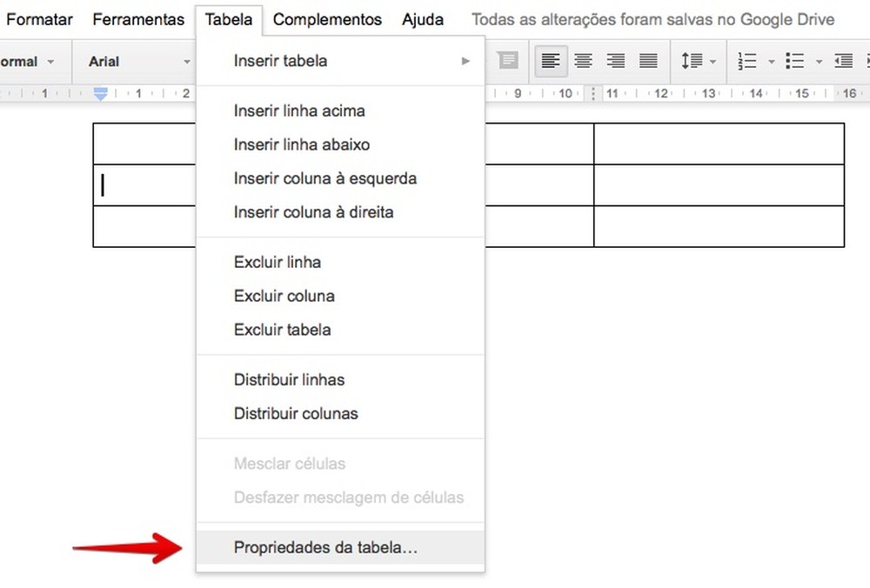The height and width of the screenshot is (588, 870).
Task: Create a bulleted list
Action: (x=793, y=61)
